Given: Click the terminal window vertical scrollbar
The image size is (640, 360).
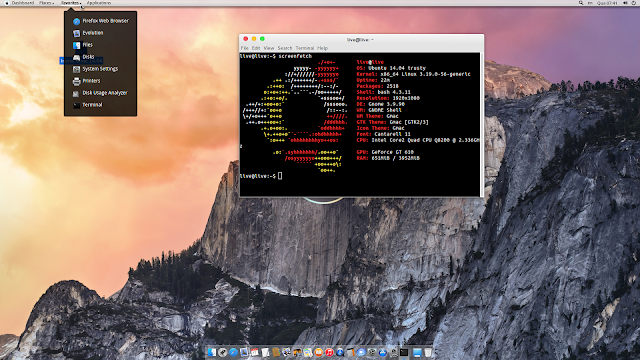Looking at the screenshot, I should pos(482,124).
